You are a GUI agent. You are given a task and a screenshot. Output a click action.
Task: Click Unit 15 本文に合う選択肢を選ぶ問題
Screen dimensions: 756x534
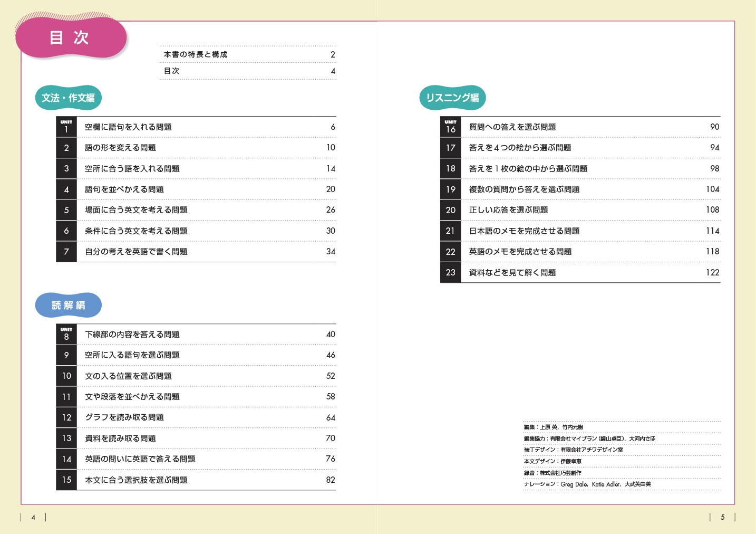pyautogui.click(x=196, y=480)
